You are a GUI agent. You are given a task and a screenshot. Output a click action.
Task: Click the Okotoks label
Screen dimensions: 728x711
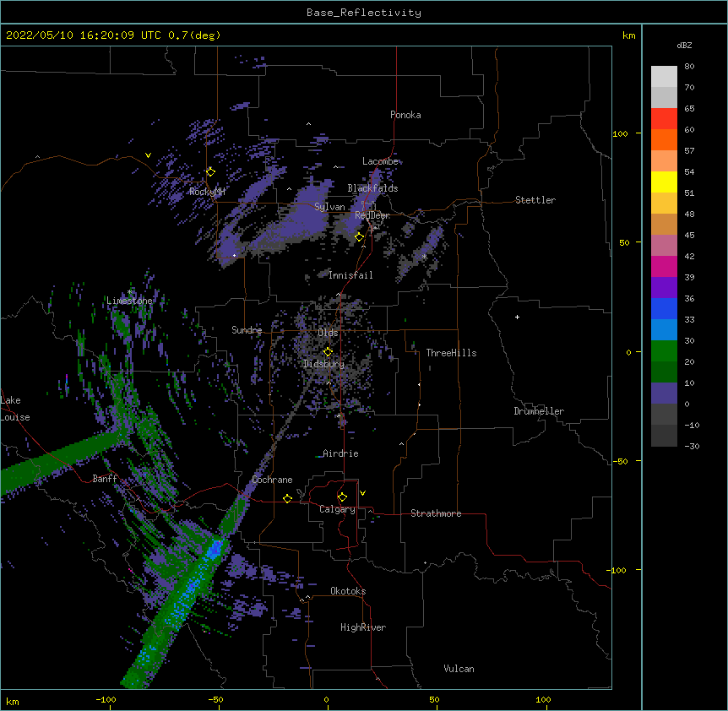(x=348, y=591)
